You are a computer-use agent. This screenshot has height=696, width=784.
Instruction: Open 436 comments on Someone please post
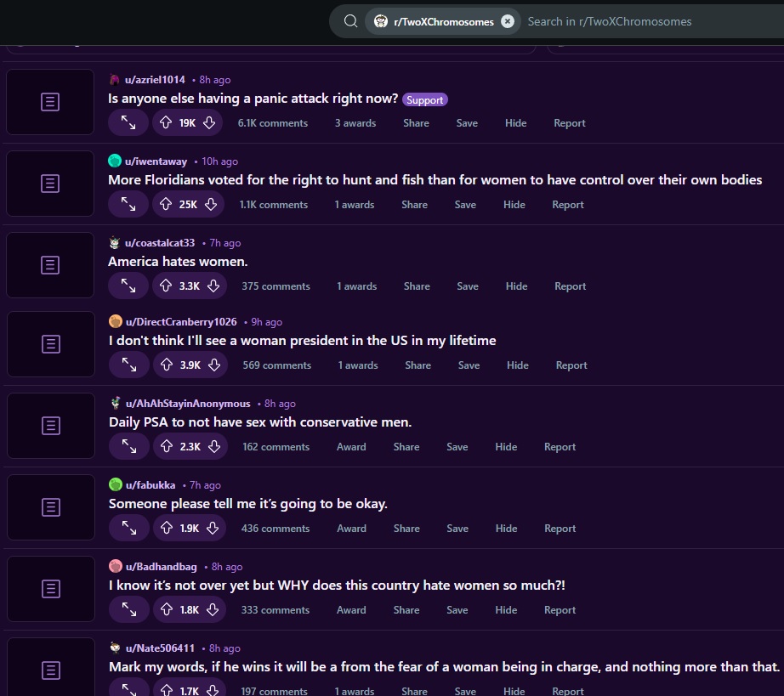tap(275, 528)
